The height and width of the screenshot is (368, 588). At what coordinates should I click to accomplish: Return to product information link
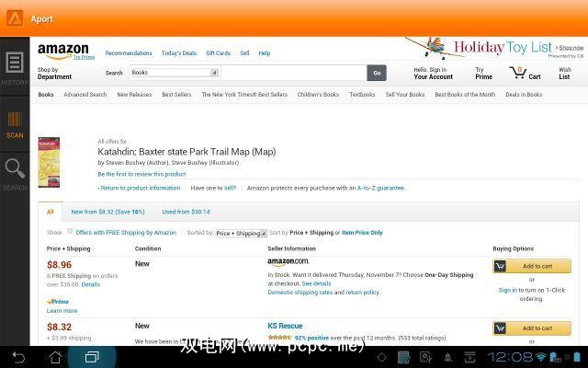pyautogui.click(x=140, y=188)
